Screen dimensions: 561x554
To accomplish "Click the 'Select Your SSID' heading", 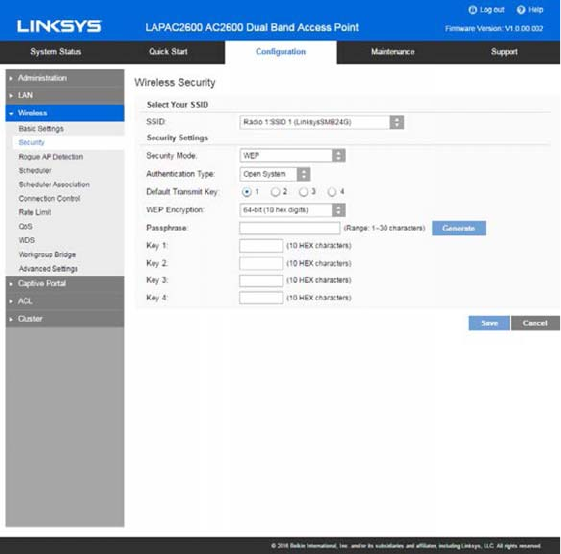I will coord(177,105).
